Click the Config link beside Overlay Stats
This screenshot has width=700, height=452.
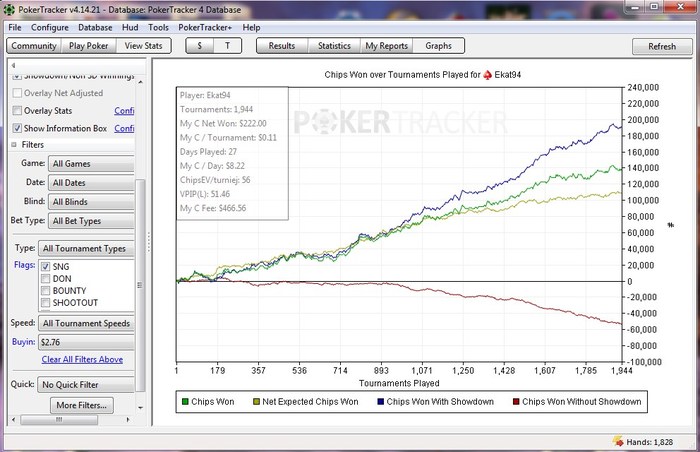pos(124,110)
